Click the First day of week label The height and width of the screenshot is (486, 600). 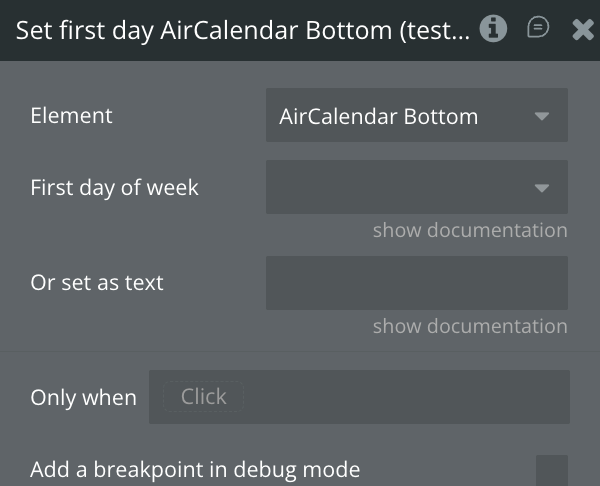coord(114,187)
